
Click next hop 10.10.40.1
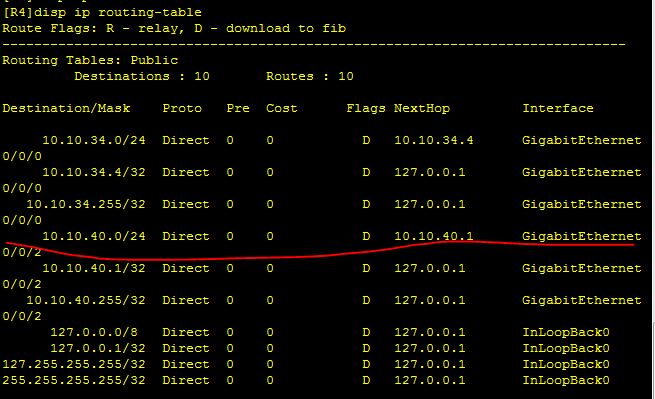[x=434, y=236]
